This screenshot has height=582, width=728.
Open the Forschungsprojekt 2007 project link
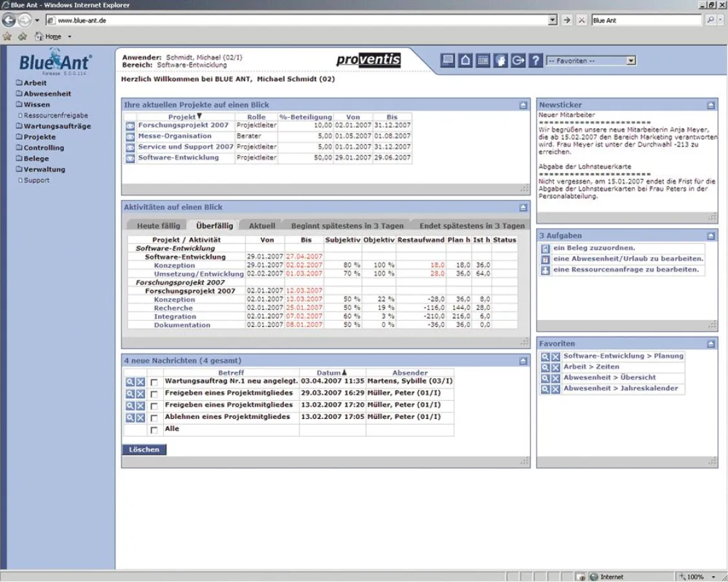click(183, 125)
